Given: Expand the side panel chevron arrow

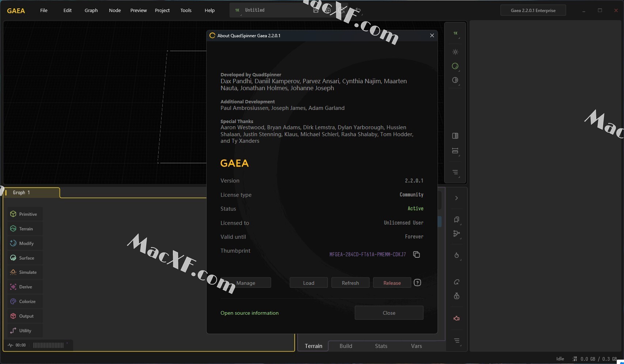Looking at the screenshot, I should [x=457, y=198].
